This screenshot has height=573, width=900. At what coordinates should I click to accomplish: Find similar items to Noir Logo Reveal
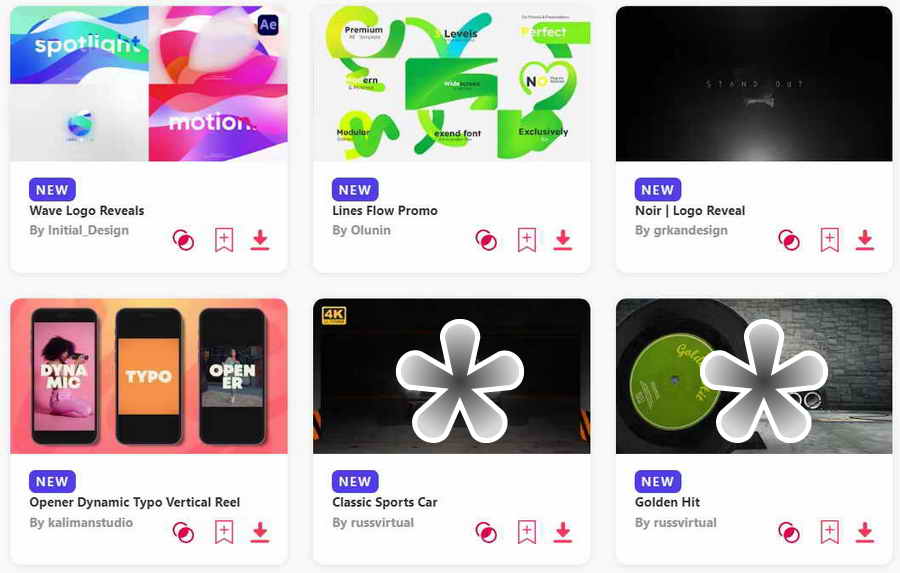789,240
